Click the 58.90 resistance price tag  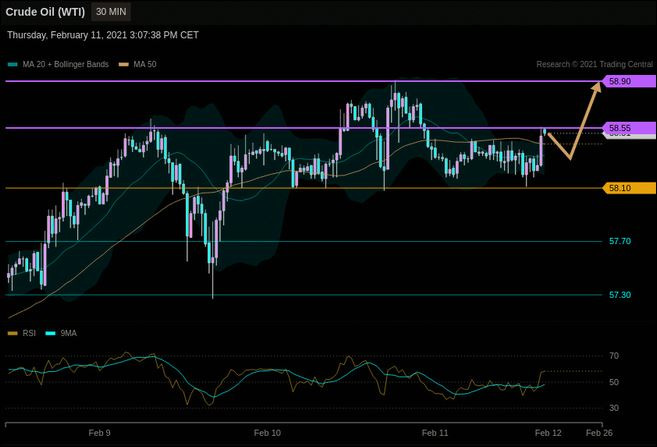pyautogui.click(x=629, y=81)
